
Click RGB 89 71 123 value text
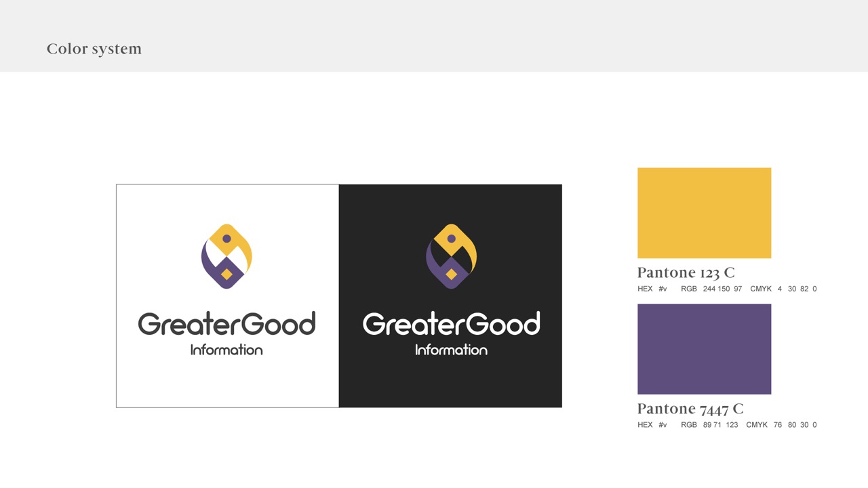tap(709, 425)
